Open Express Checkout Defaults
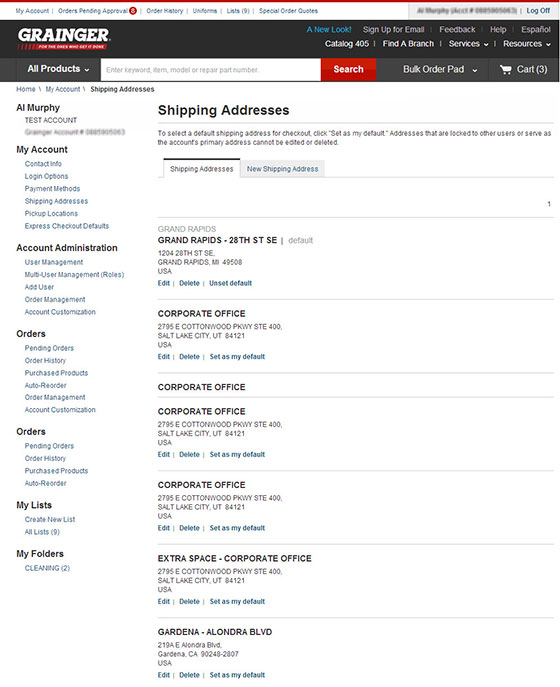 click(x=67, y=226)
